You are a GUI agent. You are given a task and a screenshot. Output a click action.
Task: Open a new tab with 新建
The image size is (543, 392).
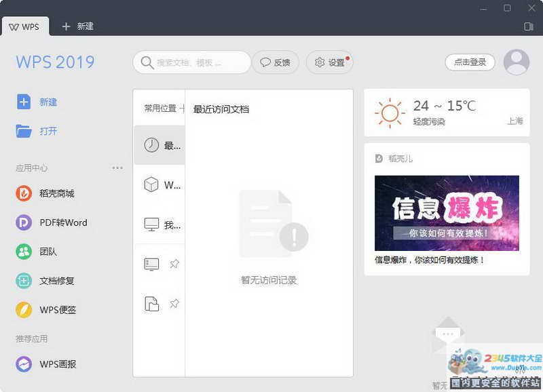(x=77, y=26)
